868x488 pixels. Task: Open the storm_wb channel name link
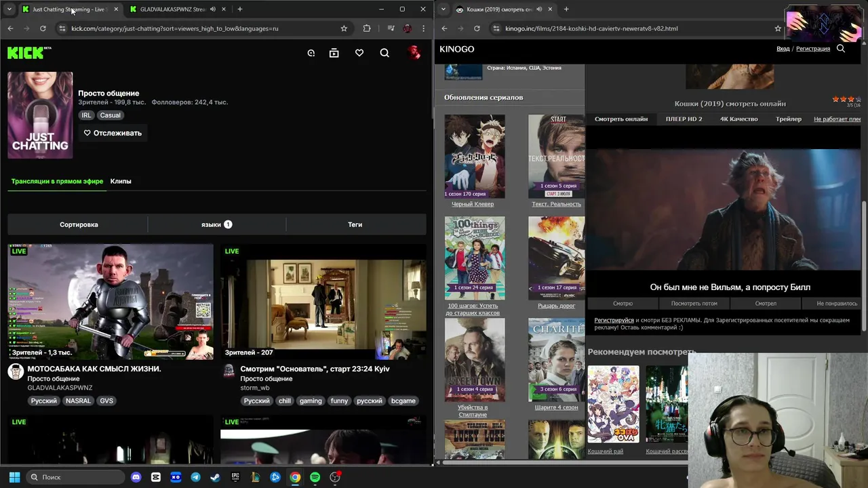[x=255, y=388]
